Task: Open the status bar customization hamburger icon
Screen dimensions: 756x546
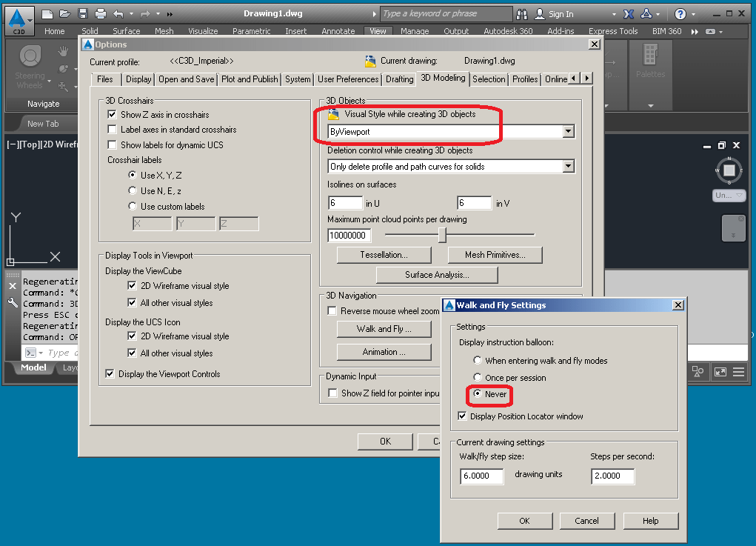Action: coord(738,371)
